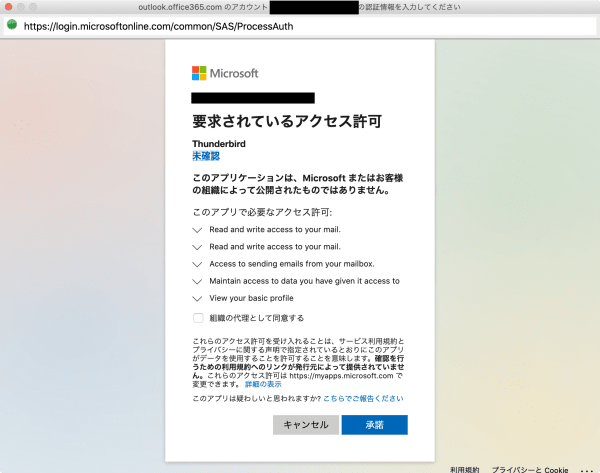The width and height of the screenshot is (600, 473).
Task: Click the 'Thunderbird' app name text
Action: point(219,144)
